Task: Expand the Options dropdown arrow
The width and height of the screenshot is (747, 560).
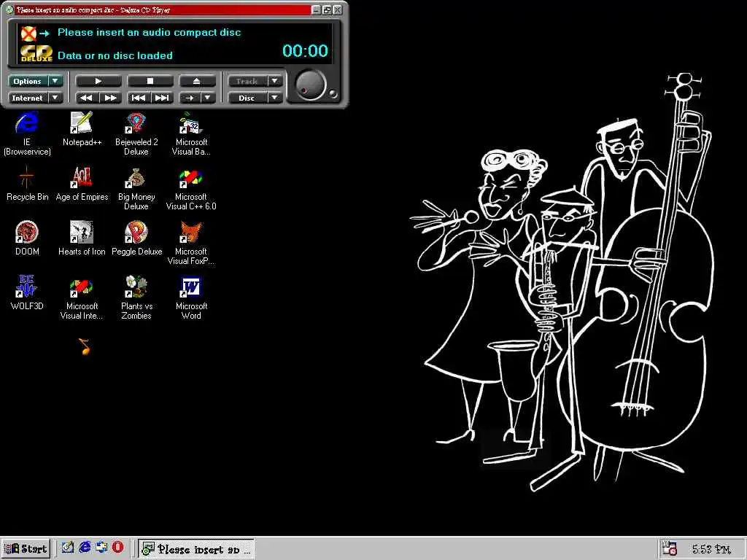Action: pos(55,81)
